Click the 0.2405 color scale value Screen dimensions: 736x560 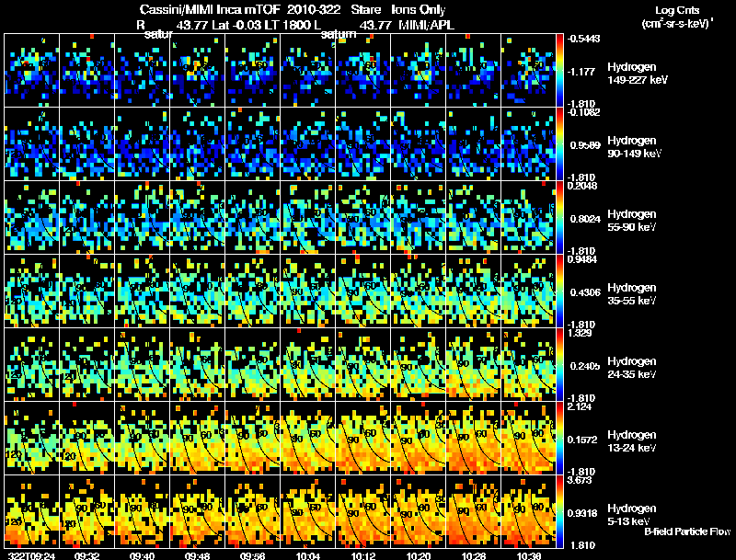pos(585,366)
